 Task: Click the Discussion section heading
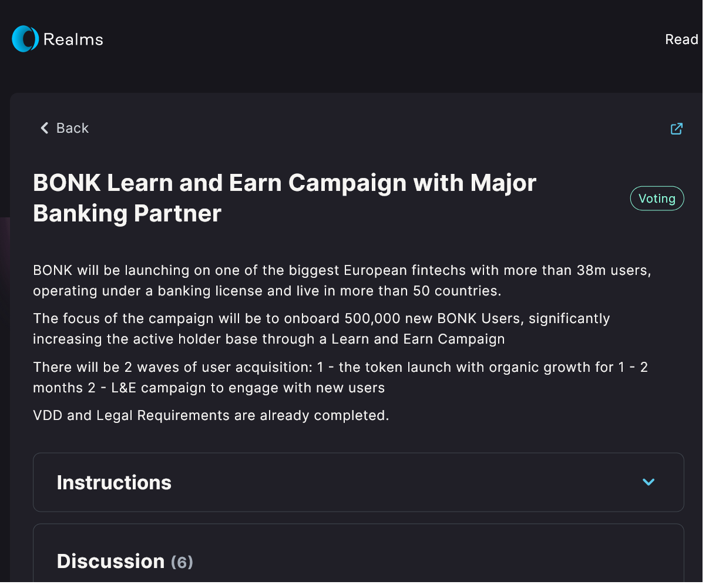coord(110,562)
